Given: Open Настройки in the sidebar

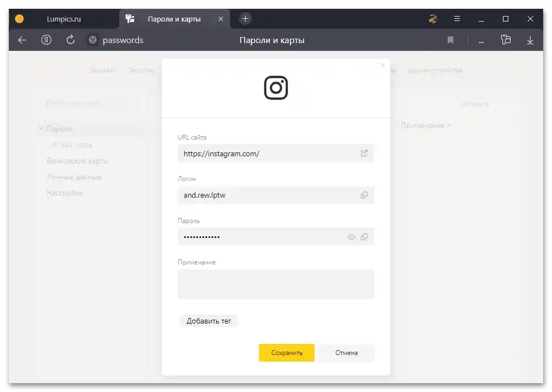Looking at the screenshot, I should pyautogui.click(x=65, y=193).
